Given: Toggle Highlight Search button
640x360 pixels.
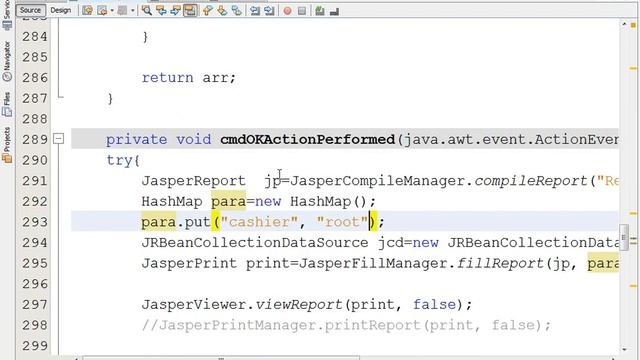Looking at the screenshot, I should click(190, 11).
